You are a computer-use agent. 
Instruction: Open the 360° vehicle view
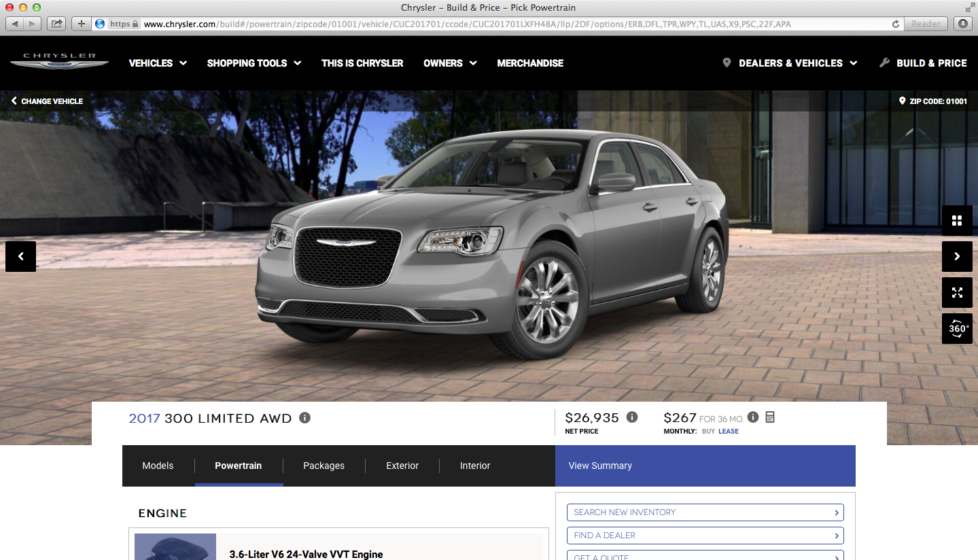(957, 328)
